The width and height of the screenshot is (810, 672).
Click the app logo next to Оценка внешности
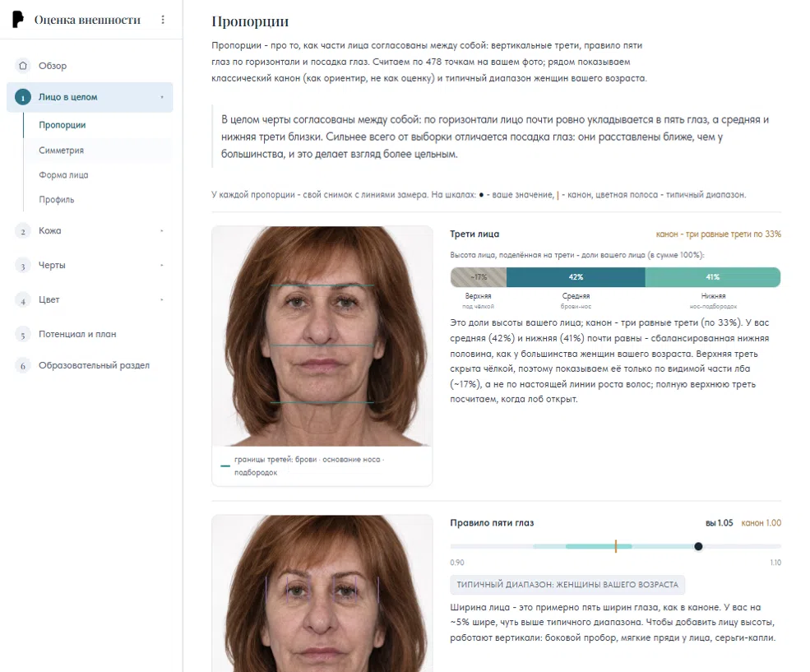pyautogui.click(x=18, y=20)
